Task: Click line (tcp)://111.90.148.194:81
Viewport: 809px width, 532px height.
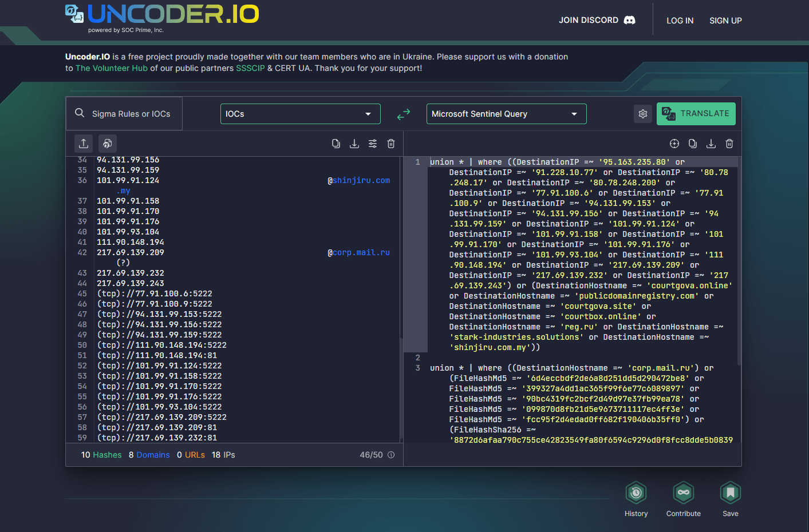Action: point(157,355)
